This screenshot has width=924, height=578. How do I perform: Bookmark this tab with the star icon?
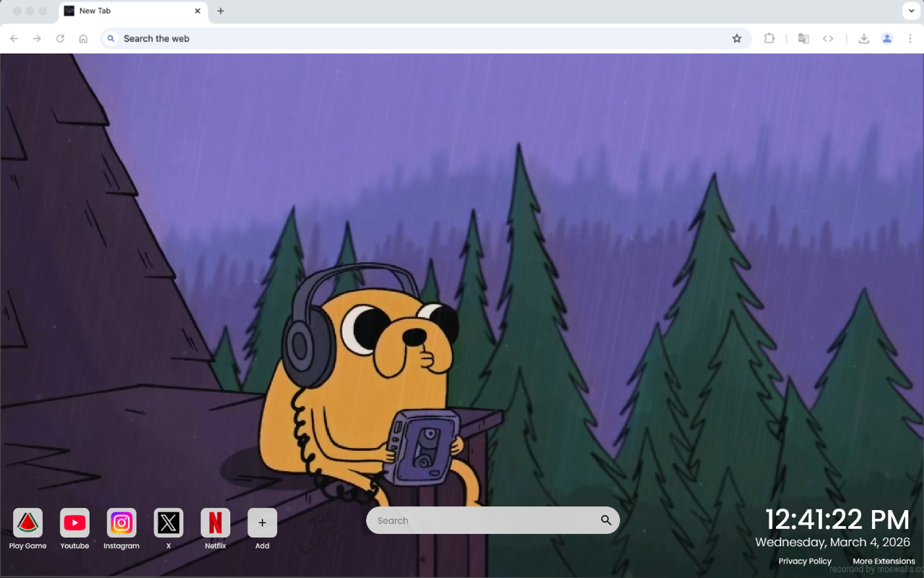click(x=736, y=38)
